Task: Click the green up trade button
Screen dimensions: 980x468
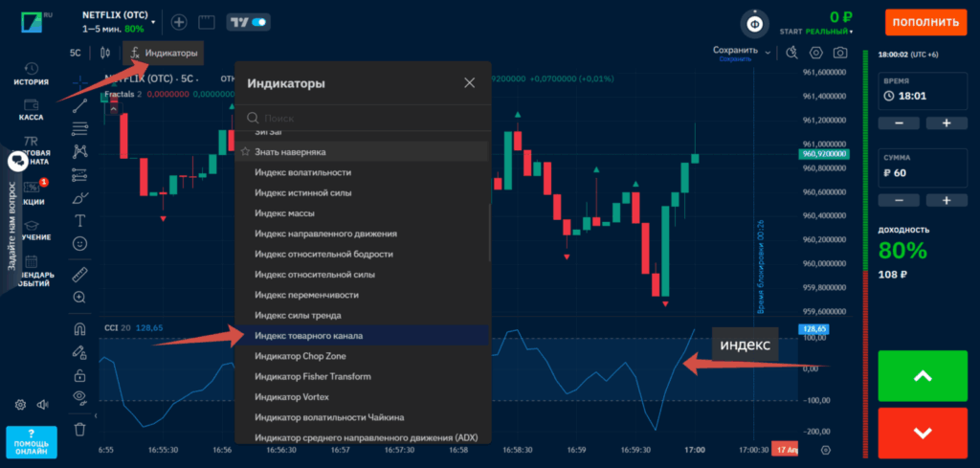Action: pyautogui.click(x=922, y=377)
